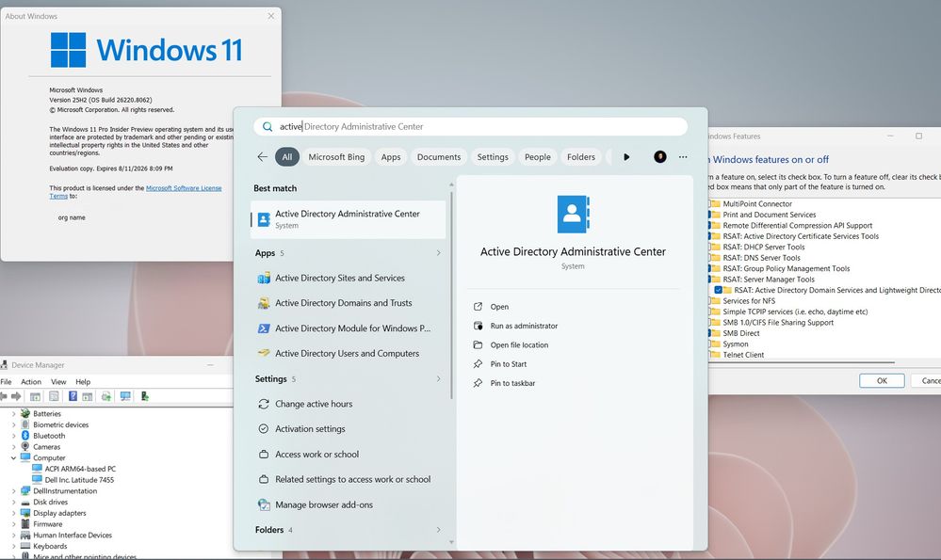Click Run as administrator
Screen dimensions: 941x560
pyautogui.click(x=524, y=326)
